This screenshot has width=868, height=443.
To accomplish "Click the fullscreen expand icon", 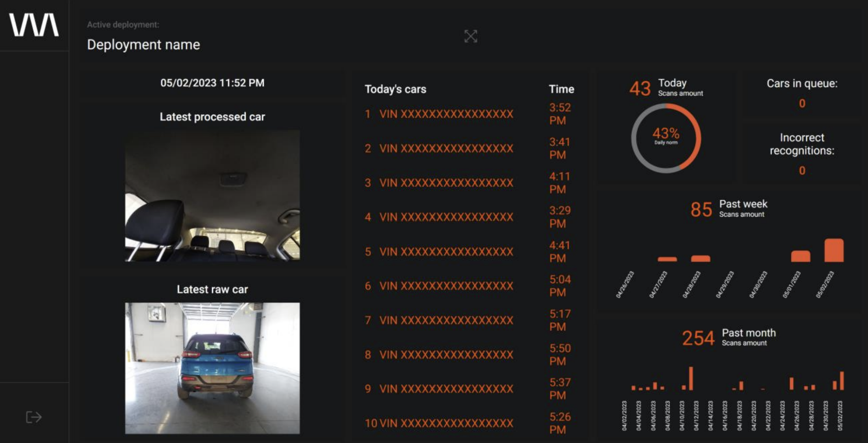I will pyautogui.click(x=471, y=37).
